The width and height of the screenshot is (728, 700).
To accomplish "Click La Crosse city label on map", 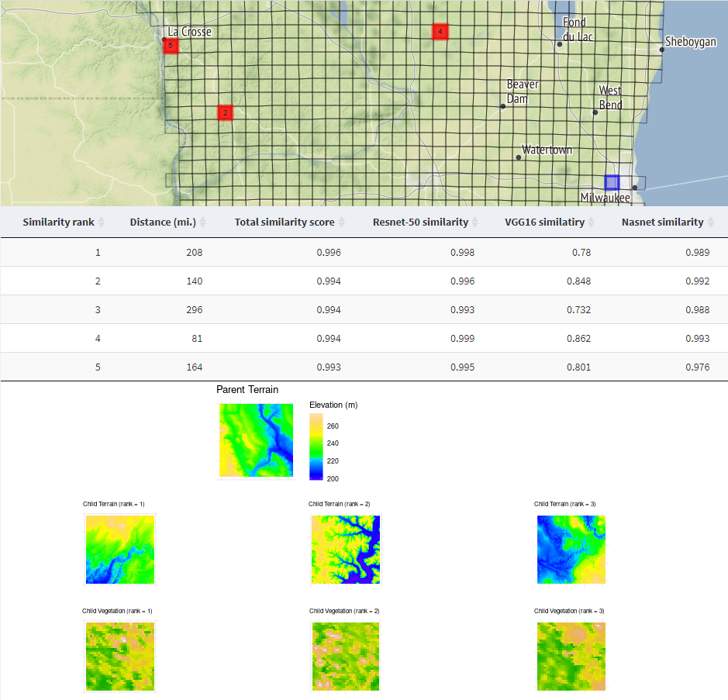I will click(x=189, y=32).
